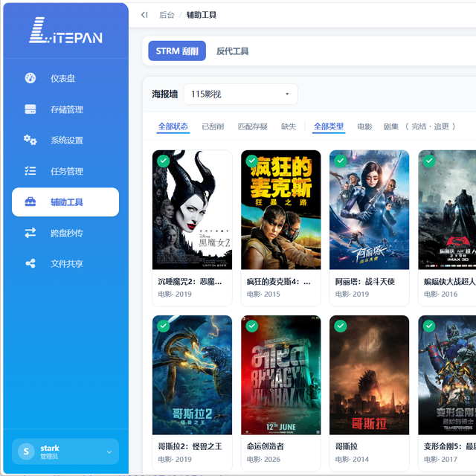Click the 辅助工具 breadcrumb text

(202, 15)
